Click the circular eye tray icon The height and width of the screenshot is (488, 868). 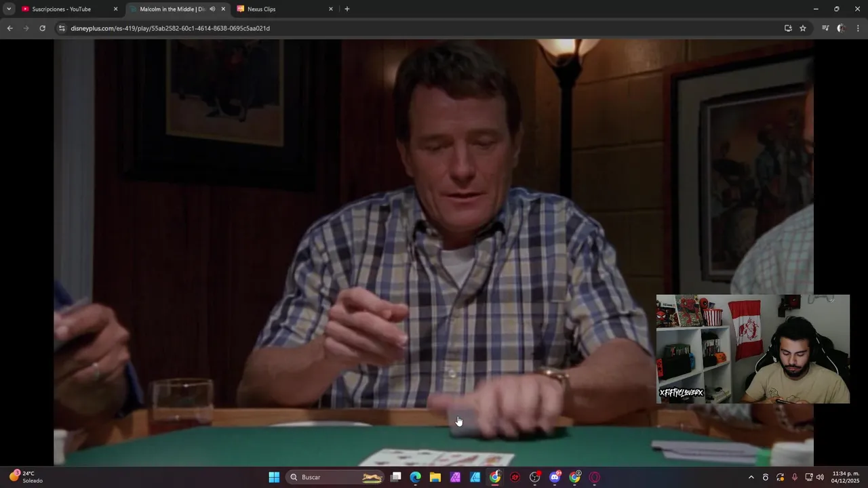[x=766, y=477]
